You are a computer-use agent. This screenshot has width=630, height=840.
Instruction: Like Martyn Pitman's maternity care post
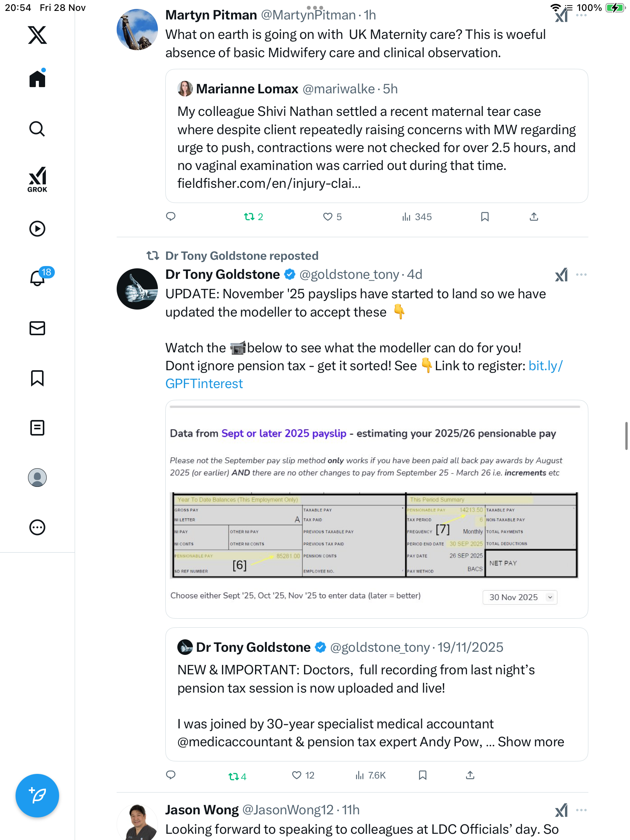click(x=328, y=217)
